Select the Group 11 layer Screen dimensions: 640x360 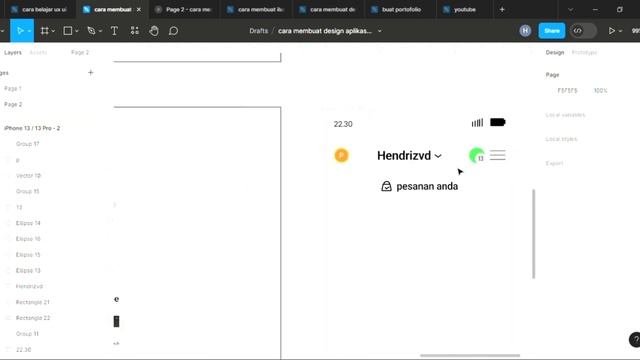[27, 334]
